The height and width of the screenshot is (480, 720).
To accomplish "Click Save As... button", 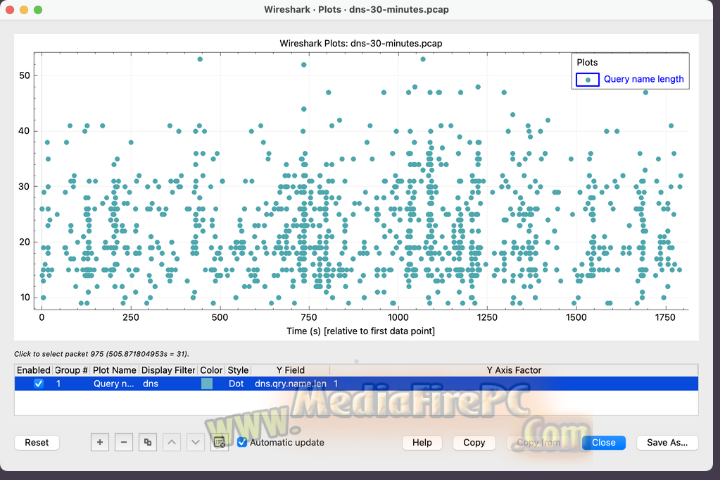I will pyautogui.click(x=667, y=443).
